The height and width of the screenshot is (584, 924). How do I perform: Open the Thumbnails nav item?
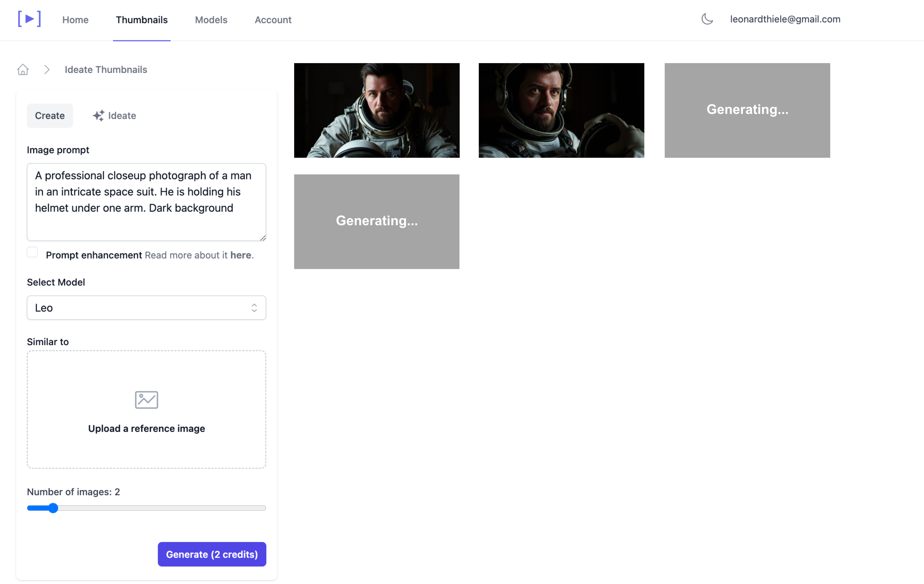click(x=142, y=20)
